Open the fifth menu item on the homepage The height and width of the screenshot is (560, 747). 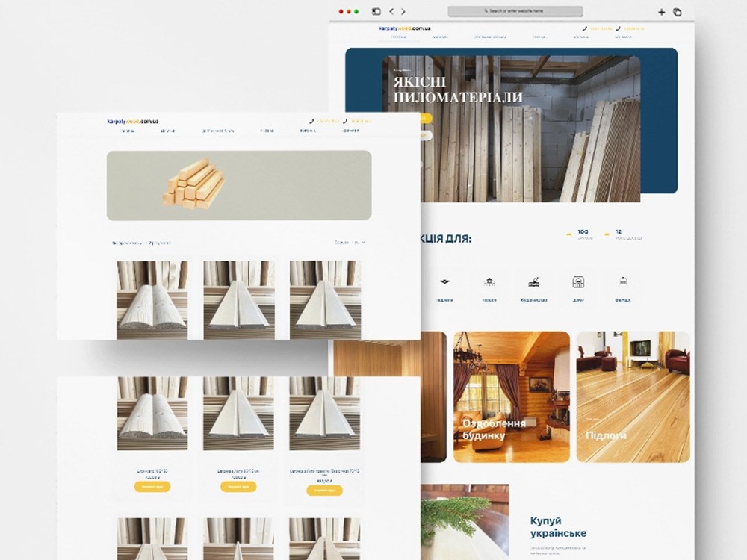tap(580, 37)
